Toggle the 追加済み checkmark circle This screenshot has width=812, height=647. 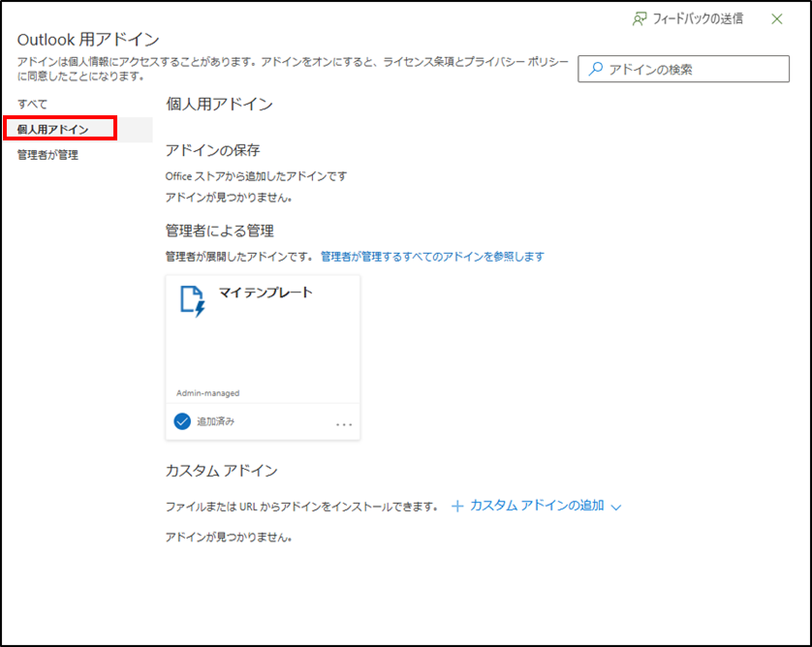click(x=182, y=421)
